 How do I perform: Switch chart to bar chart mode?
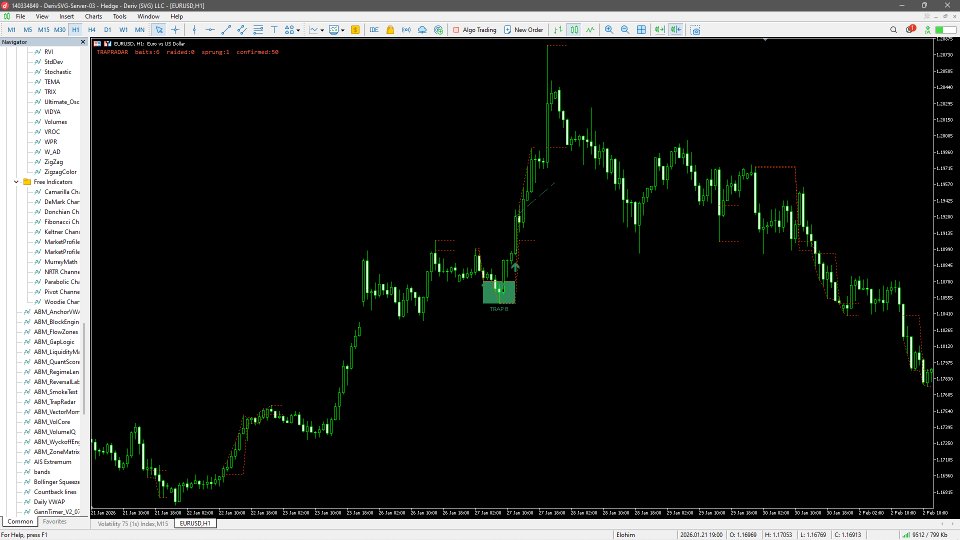[558, 29]
